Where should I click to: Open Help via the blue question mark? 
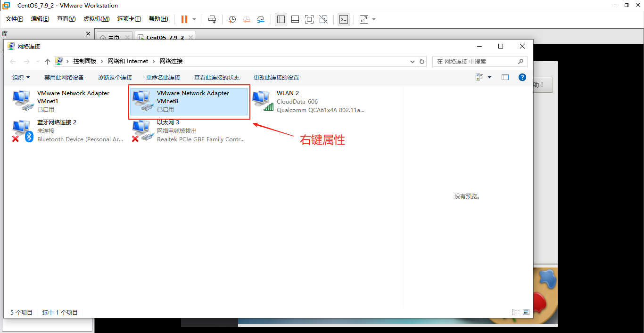[522, 77]
